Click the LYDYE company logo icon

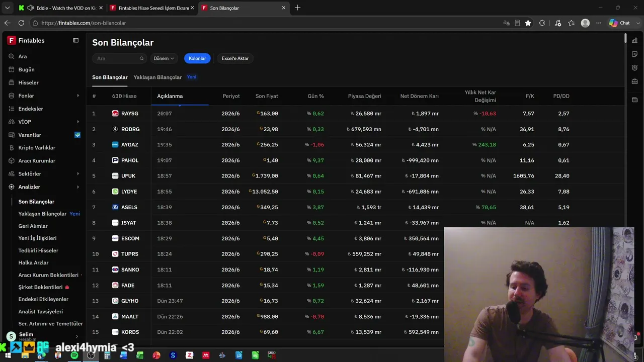(x=115, y=192)
